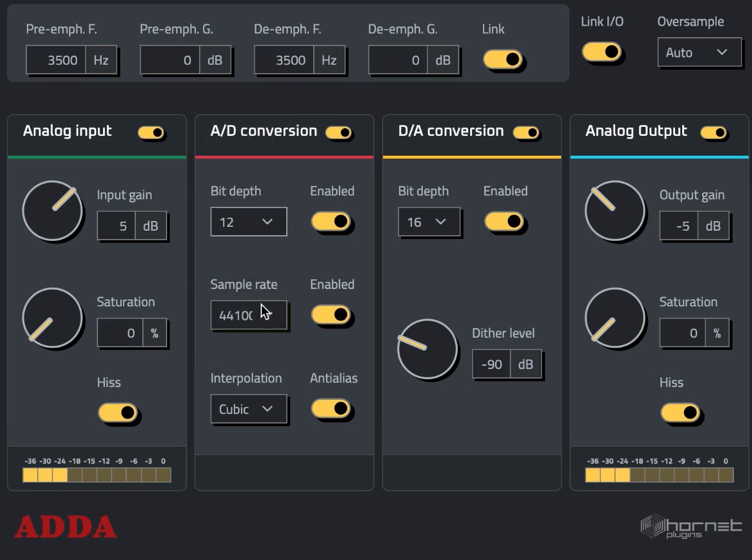Click the ADDA logo

pyautogui.click(x=66, y=527)
